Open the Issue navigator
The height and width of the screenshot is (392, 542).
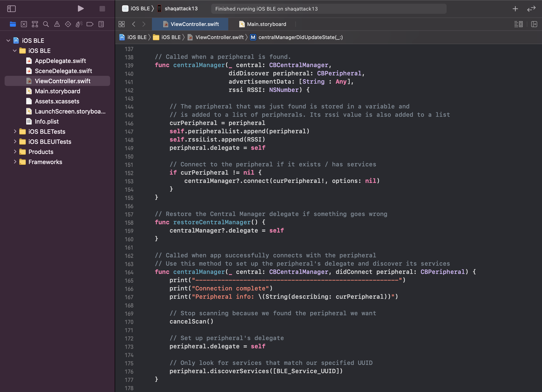pyautogui.click(x=57, y=24)
